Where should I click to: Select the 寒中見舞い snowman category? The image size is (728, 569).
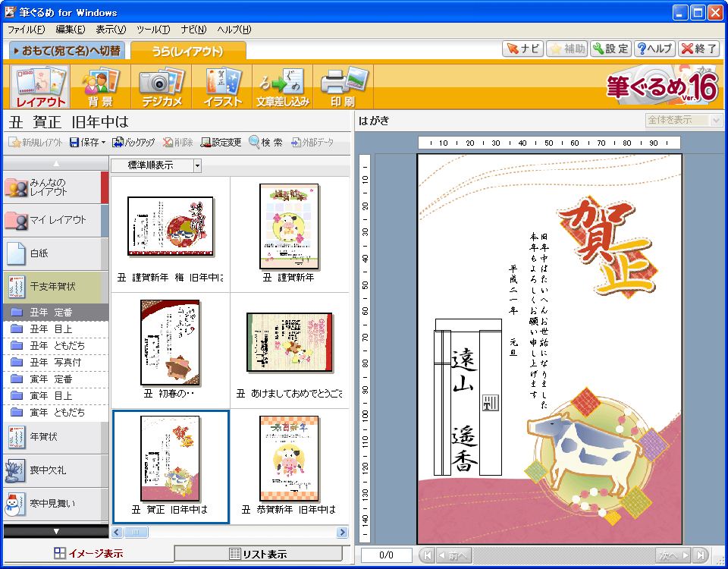coord(55,504)
